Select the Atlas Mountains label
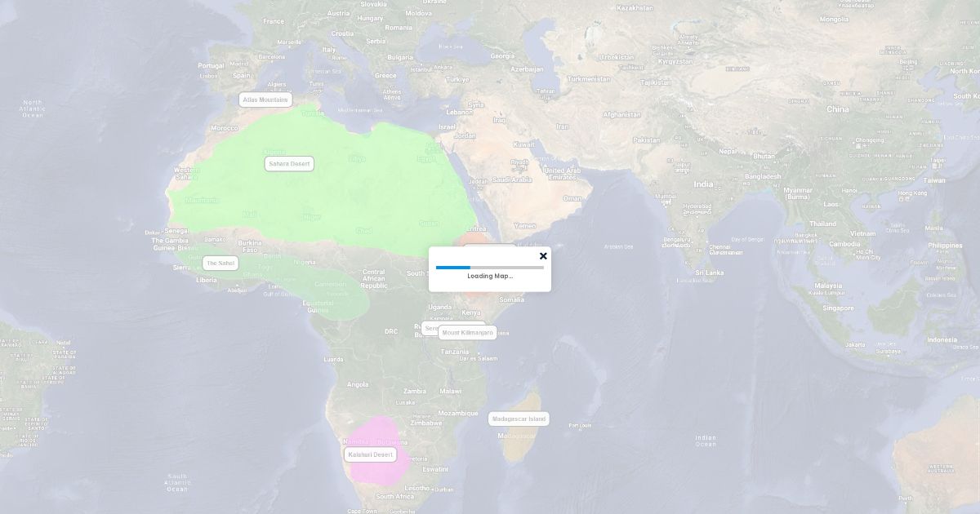The image size is (980, 514). (x=265, y=100)
